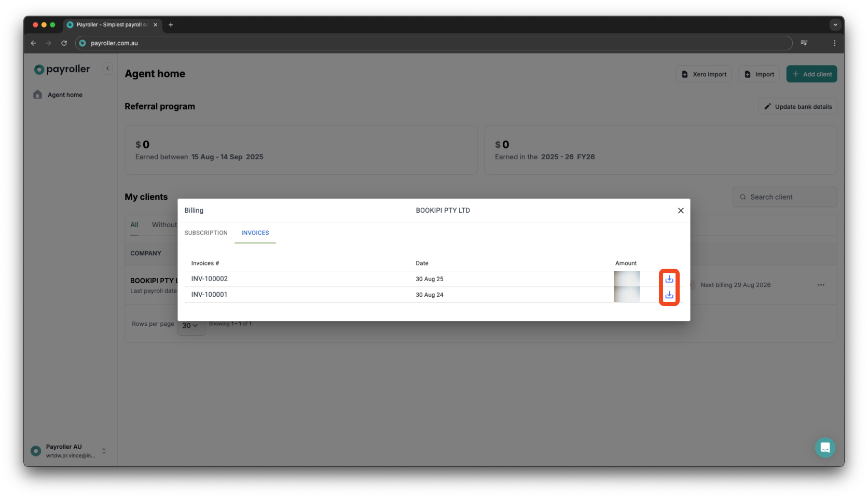Viewport: 868px width, 498px height.
Task: Click the browser reload icon
Action: (64, 43)
